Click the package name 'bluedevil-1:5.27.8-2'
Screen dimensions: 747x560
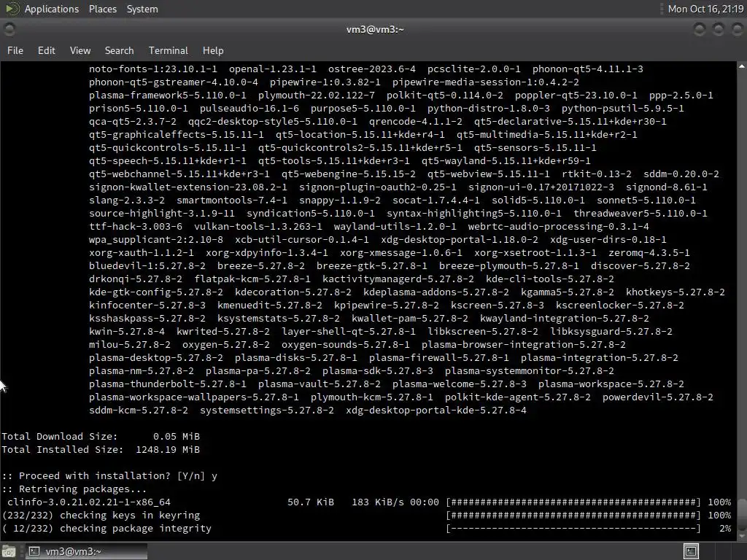tap(147, 265)
